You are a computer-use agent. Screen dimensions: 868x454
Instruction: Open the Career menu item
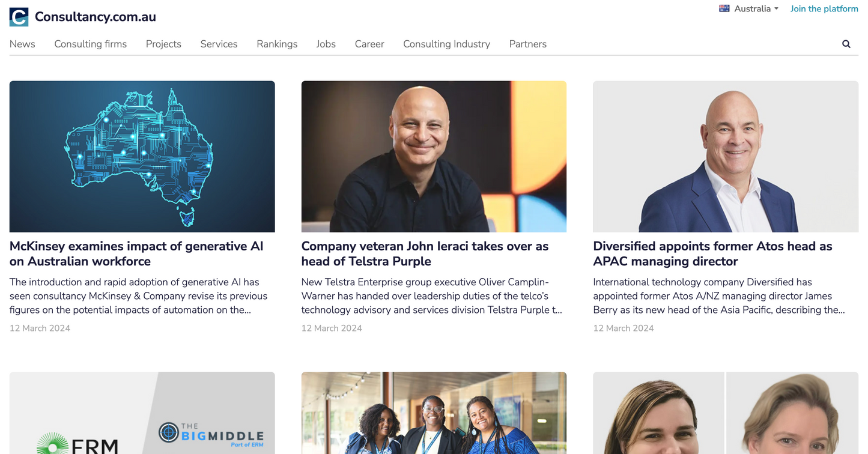pyautogui.click(x=369, y=44)
